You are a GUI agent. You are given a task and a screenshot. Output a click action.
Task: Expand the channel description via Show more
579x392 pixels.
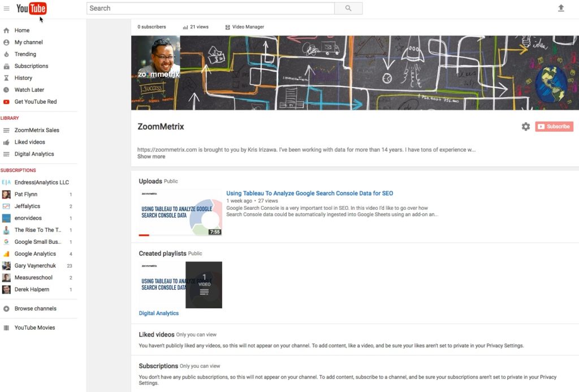[151, 156]
